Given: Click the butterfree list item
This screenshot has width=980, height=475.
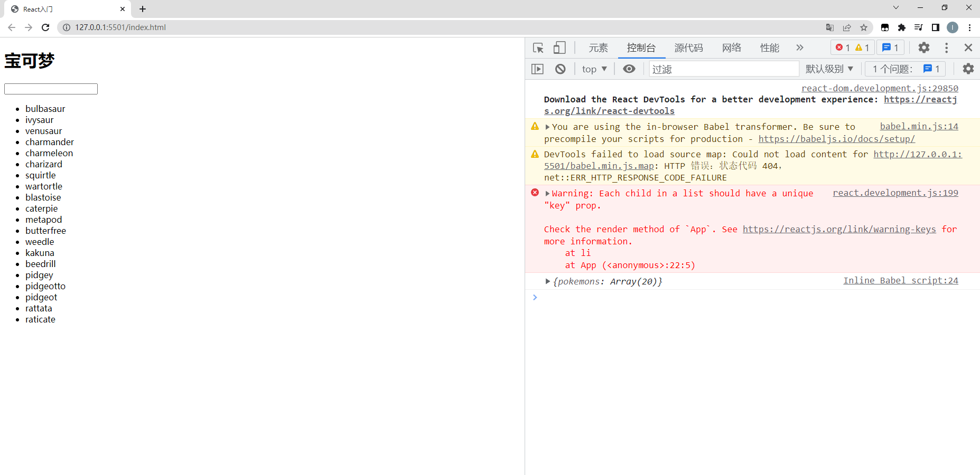Looking at the screenshot, I should pyautogui.click(x=45, y=231).
